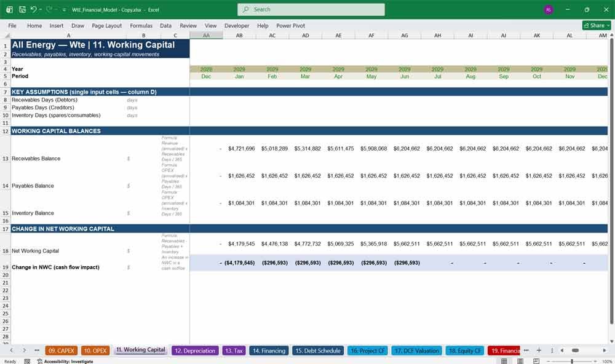The width and height of the screenshot is (615, 364).
Task: Click the macro recording status bar icon
Action: click(x=27, y=362)
